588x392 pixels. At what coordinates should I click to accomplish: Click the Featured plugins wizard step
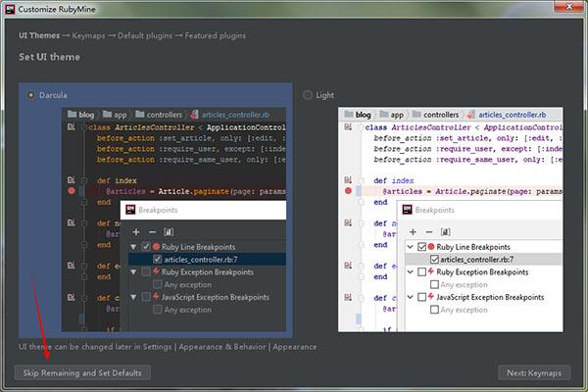click(x=216, y=35)
